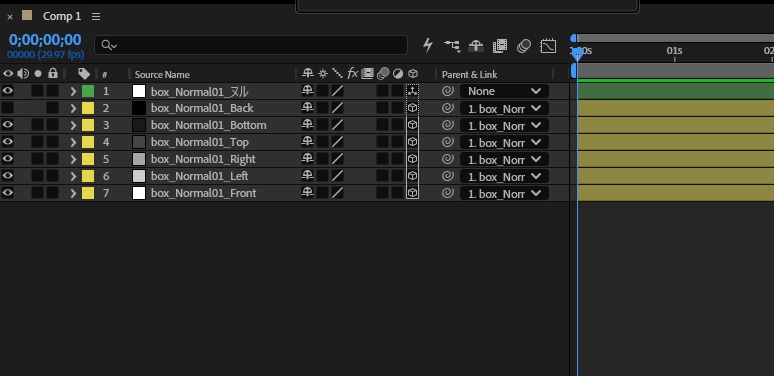The height and width of the screenshot is (376, 774).
Task: Open parent dropdown for box_Normal01_Front
Action: point(504,193)
